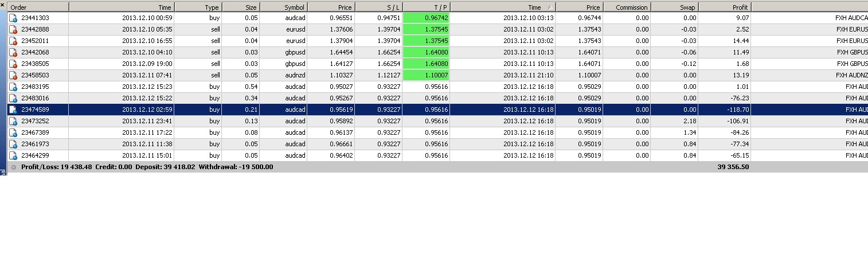Select order number 23458503

click(35, 75)
